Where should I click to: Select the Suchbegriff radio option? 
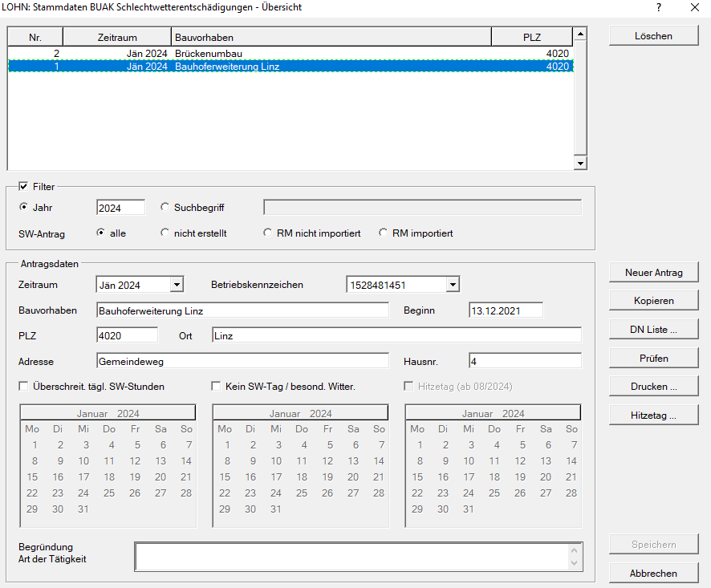(165, 207)
